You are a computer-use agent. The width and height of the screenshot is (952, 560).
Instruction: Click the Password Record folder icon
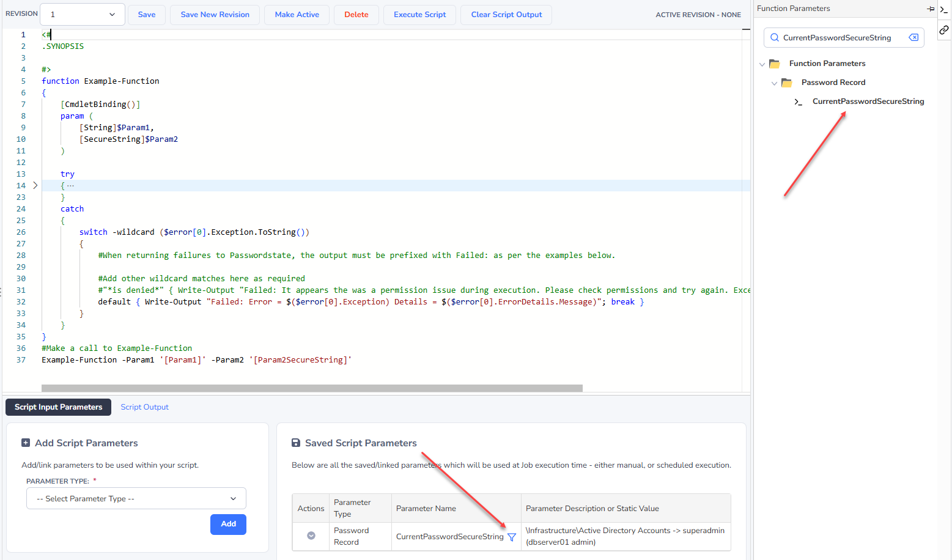pyautogui.click(x=787, y=83)
